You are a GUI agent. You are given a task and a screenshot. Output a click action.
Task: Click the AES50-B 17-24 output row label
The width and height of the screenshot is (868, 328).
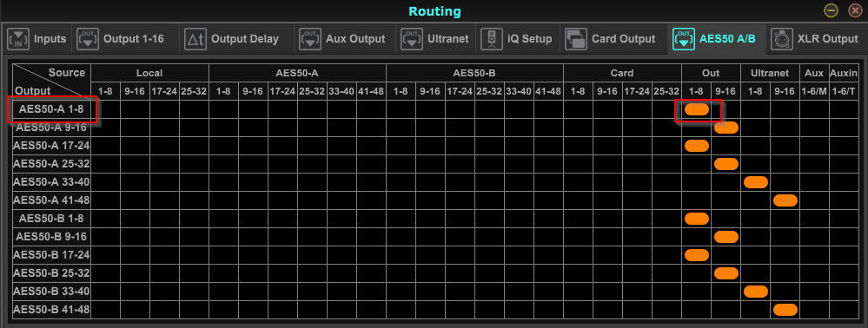[x=51, y=255]
